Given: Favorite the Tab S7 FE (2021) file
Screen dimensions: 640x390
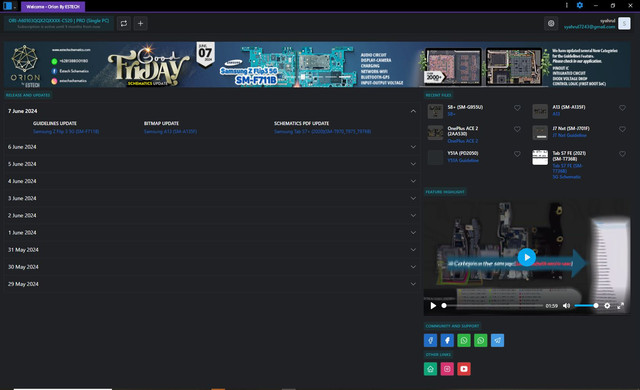Looking at the screenshot, I should pyautogui.click(x=622, y=154).
